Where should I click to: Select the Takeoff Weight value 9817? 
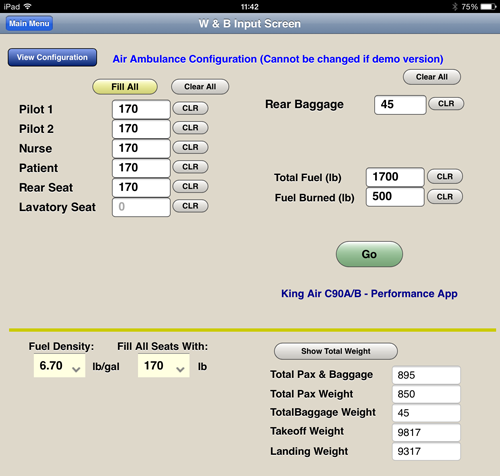click(x=426, y=433)
